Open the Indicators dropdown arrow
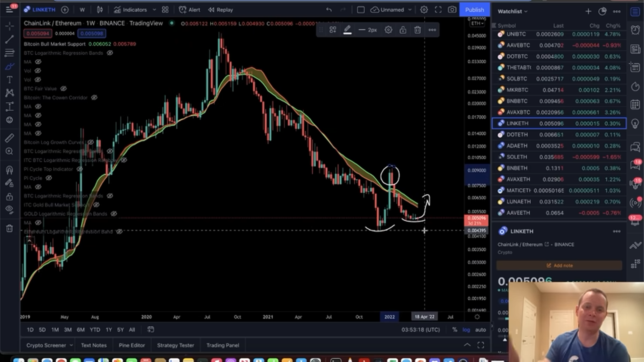 pos(154,10)
